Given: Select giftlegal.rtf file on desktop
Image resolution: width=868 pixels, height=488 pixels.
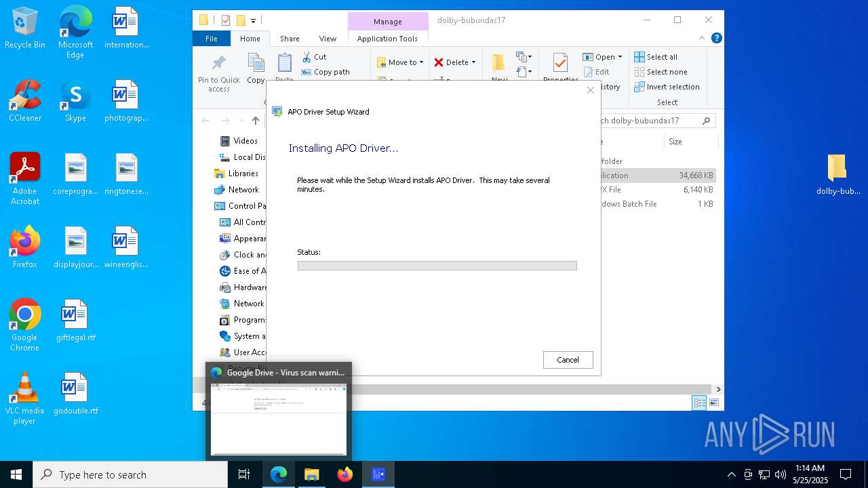Looking at the screenshot, I should [75, 321].
